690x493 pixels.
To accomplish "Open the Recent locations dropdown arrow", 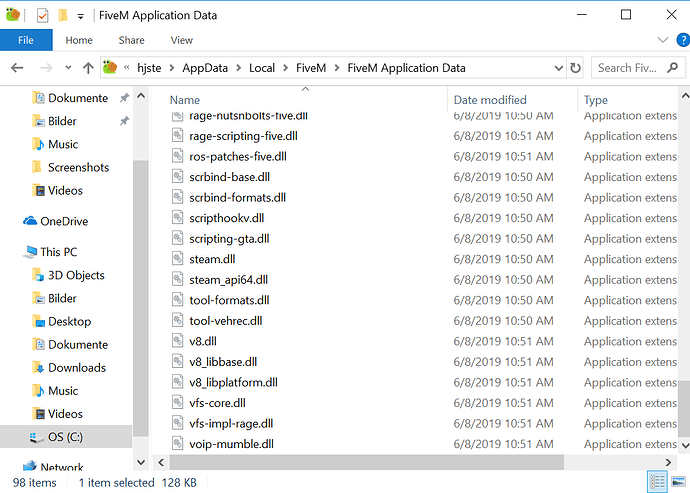I will (x=68, y=68).
